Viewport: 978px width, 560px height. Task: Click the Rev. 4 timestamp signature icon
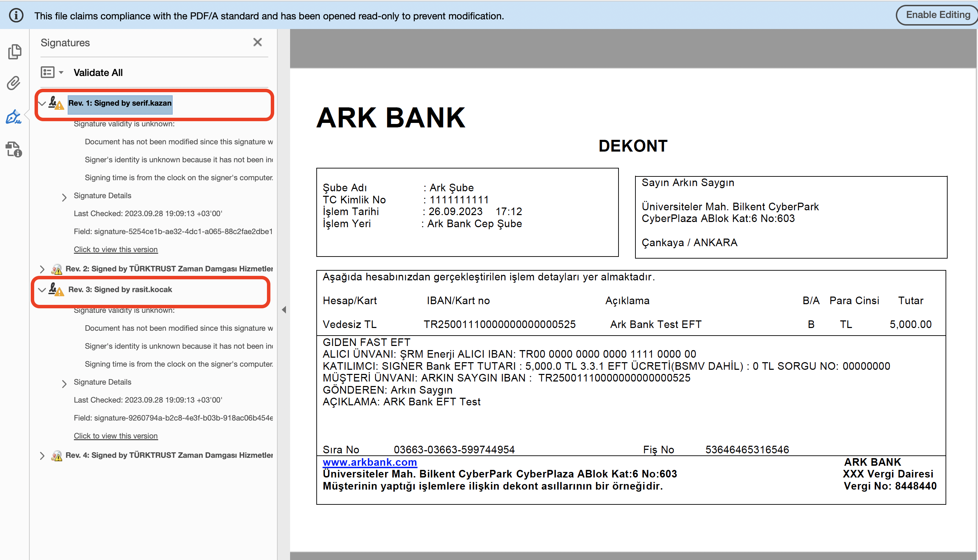point(57,455)
